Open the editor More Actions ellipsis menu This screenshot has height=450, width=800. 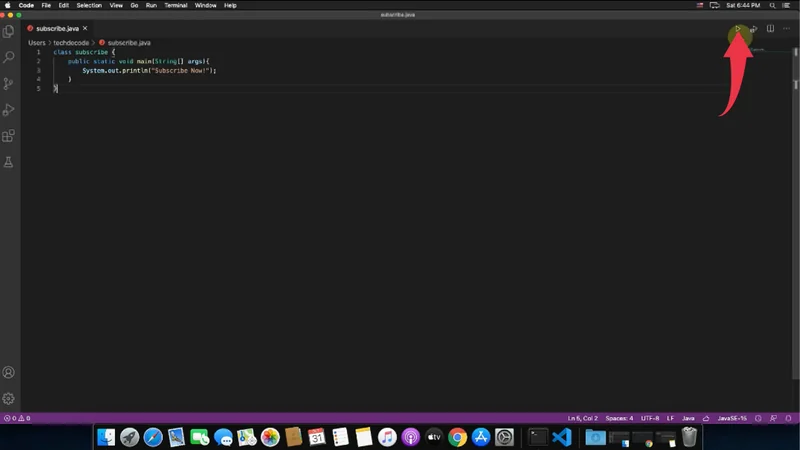pyautogui.click(x=786, y=29)
